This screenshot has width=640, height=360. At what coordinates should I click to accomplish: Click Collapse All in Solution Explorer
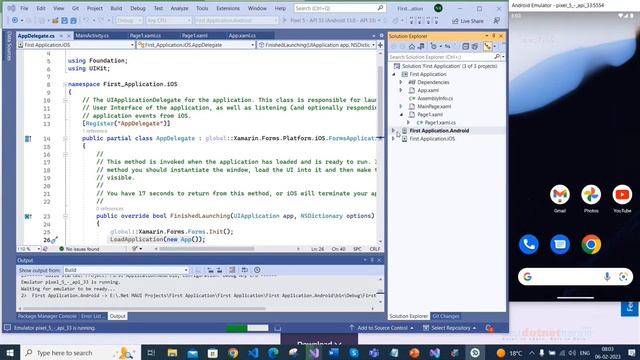(x=465, y=47)
